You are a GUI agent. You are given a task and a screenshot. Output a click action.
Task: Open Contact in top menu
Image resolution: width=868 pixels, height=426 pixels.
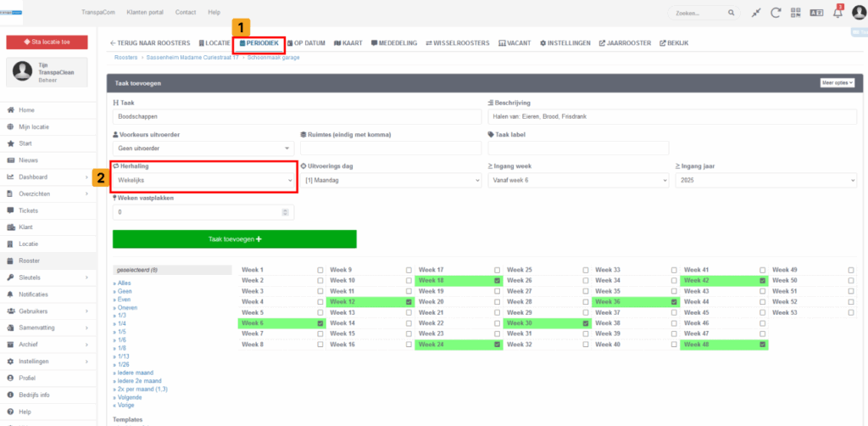point(185,12)
